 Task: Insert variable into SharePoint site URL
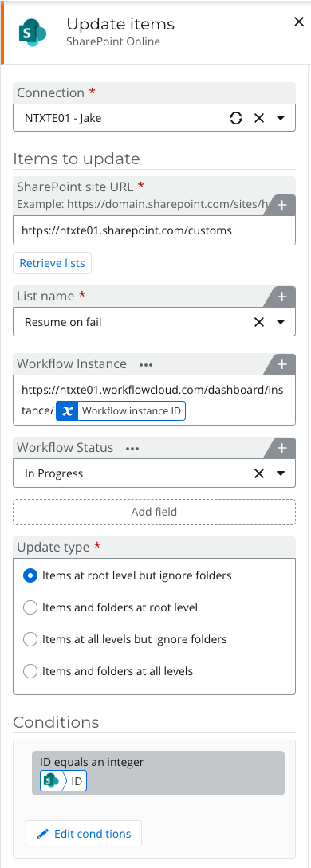tap(281, 205)
